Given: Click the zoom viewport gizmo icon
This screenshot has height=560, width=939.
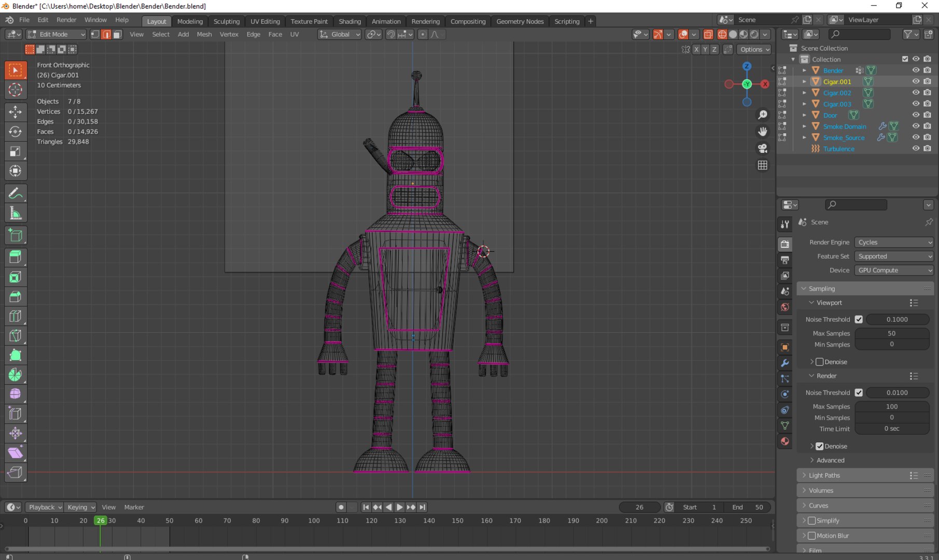Looking at the screenshot, I should pyautogui.click(x=762, y=115).
